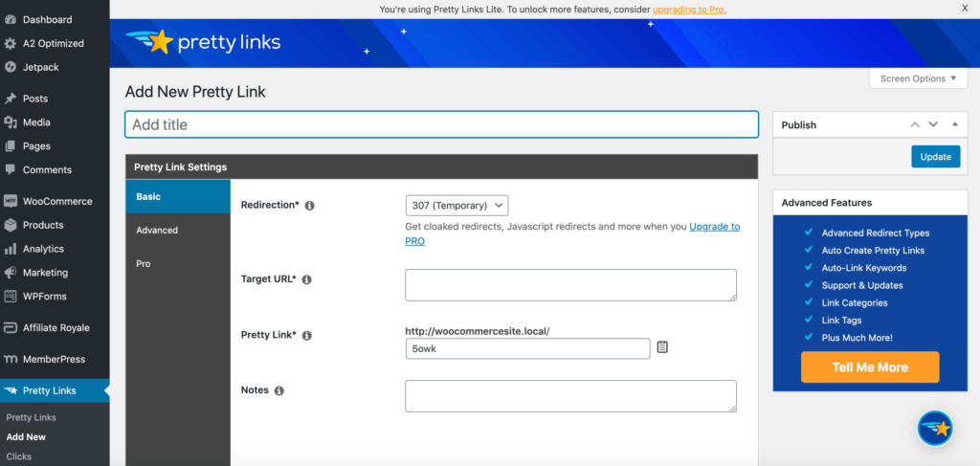Open the WooCommerce menu item
The image size is (980, 466).
click(55, 201)
